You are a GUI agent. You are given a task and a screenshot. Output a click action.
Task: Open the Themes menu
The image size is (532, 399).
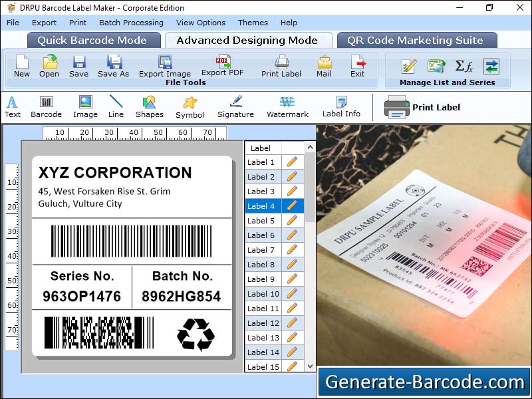pyautogui.click(x=253, y=23)
